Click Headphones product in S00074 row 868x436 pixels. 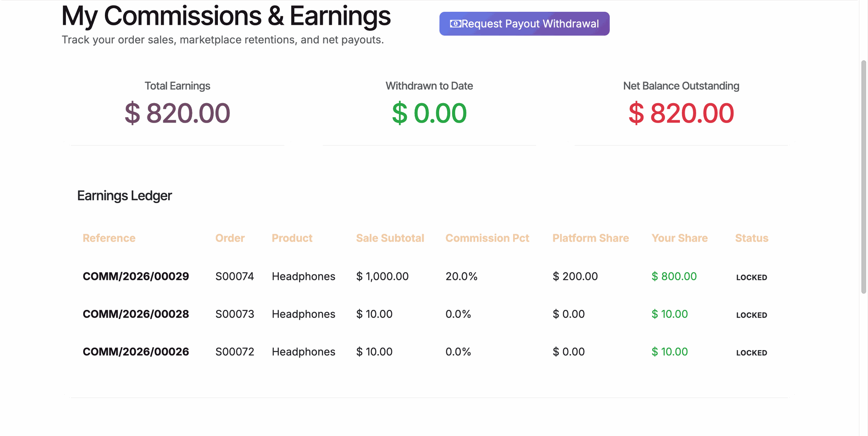(303, 276)
